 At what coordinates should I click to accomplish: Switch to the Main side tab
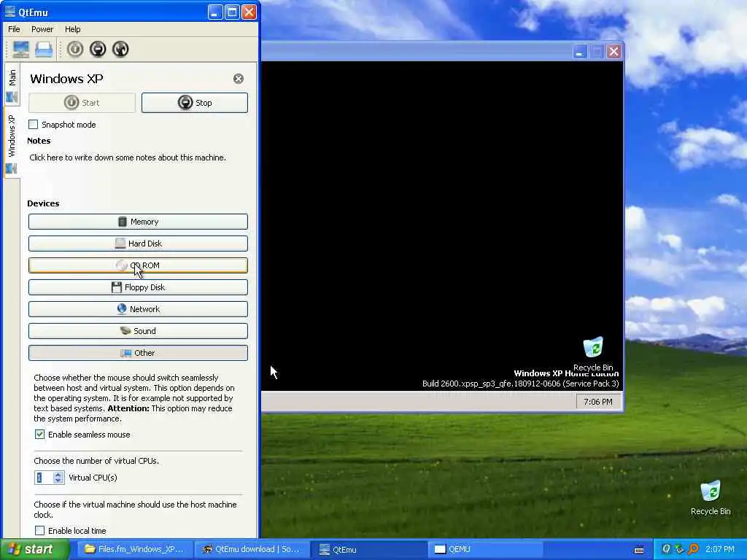pos(12,85)
